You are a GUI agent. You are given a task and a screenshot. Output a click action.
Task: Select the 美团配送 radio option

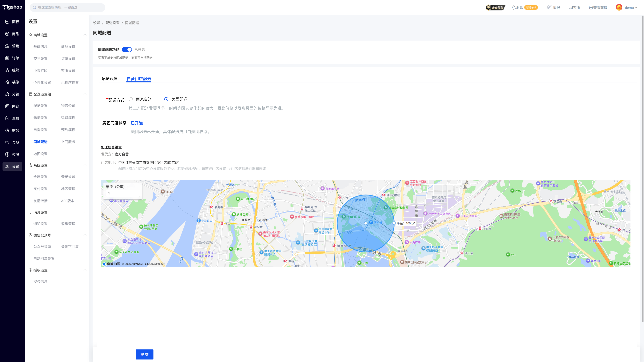click(166, 99)
